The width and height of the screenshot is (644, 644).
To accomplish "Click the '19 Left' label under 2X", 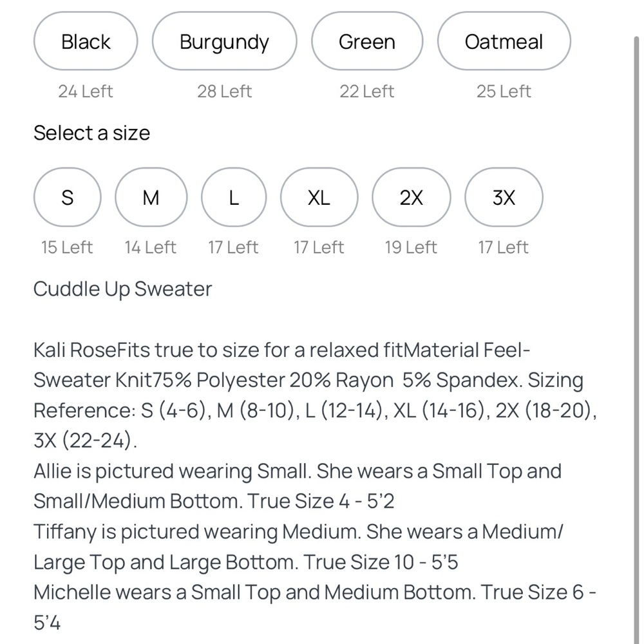I will coord(411,247).
